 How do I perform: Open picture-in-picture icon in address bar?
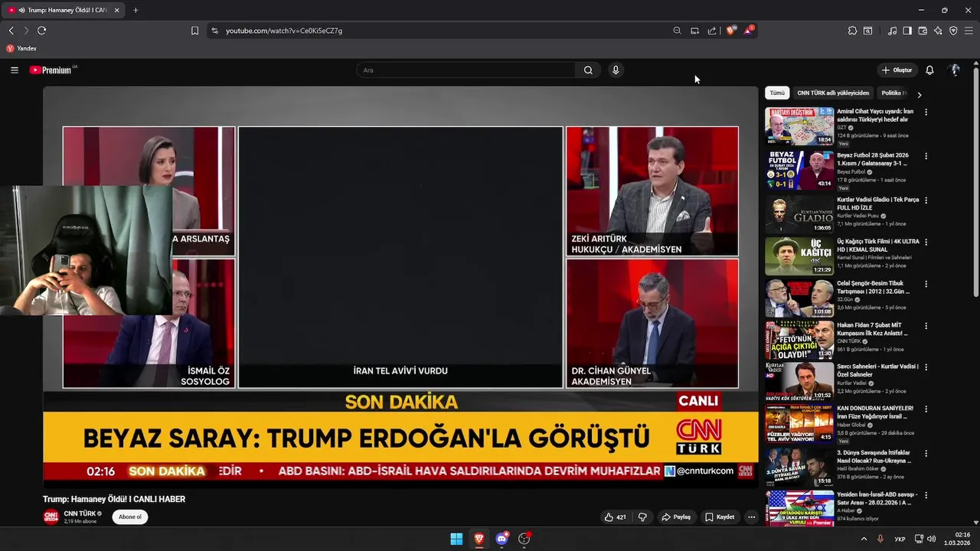coord(694,31)
